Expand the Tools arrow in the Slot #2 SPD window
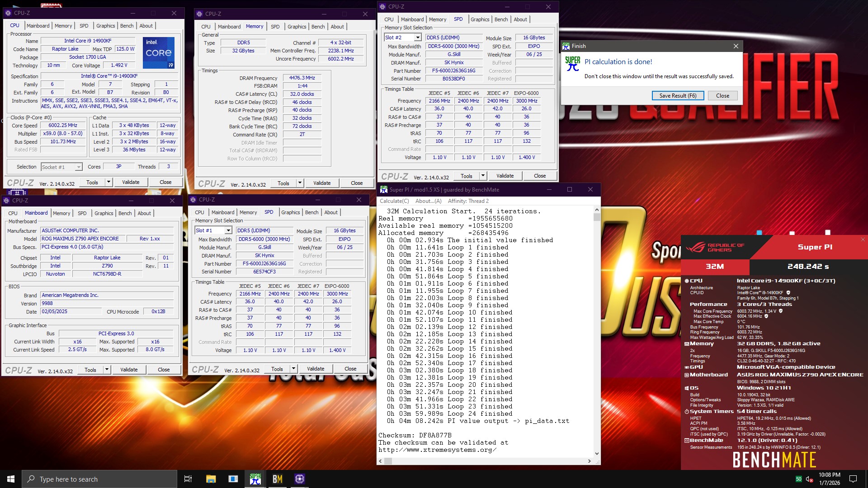This screenshot has width=868, height=488. (483, 176)
